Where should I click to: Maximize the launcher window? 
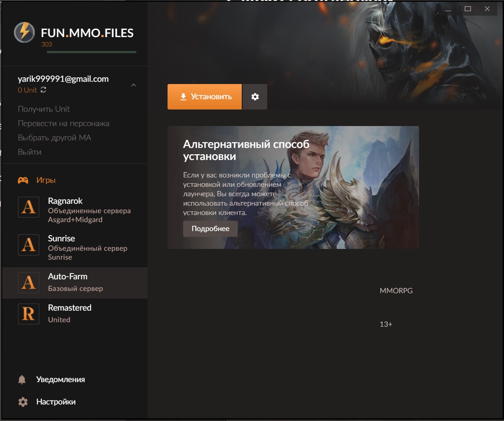[x=468, y=9]
